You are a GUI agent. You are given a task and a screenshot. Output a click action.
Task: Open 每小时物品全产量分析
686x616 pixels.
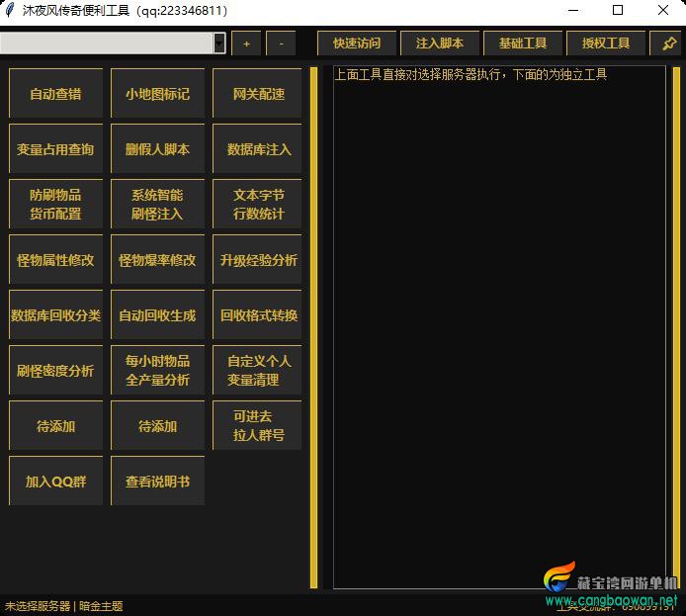tap(157, 370)
